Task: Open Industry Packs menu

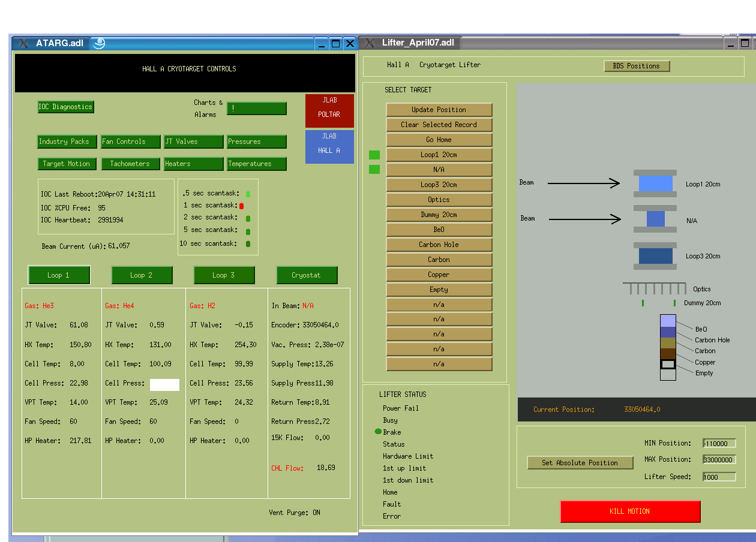Action: click(x=66, y=141)
